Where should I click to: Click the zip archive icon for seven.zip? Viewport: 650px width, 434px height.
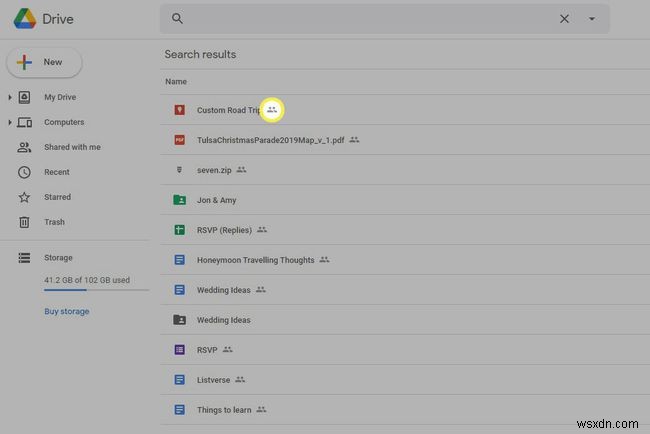[x=179, y=170]
